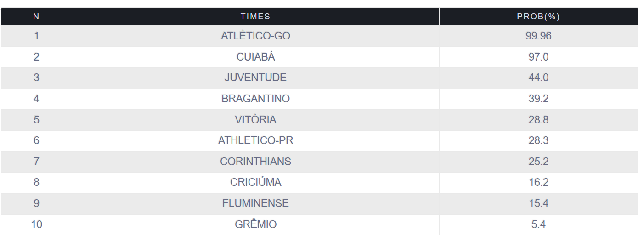Click the 5.4 probability value

(x=538, y=224)
